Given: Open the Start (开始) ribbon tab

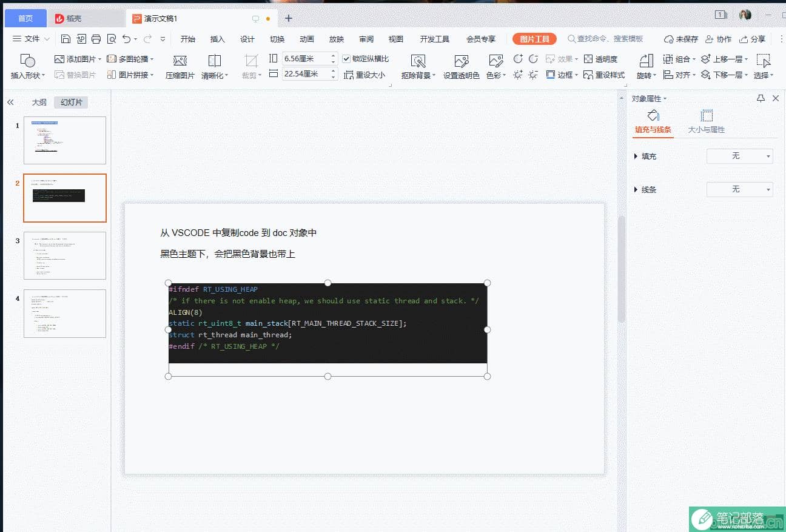Looking at the screenshot, I should coord(188,39).
